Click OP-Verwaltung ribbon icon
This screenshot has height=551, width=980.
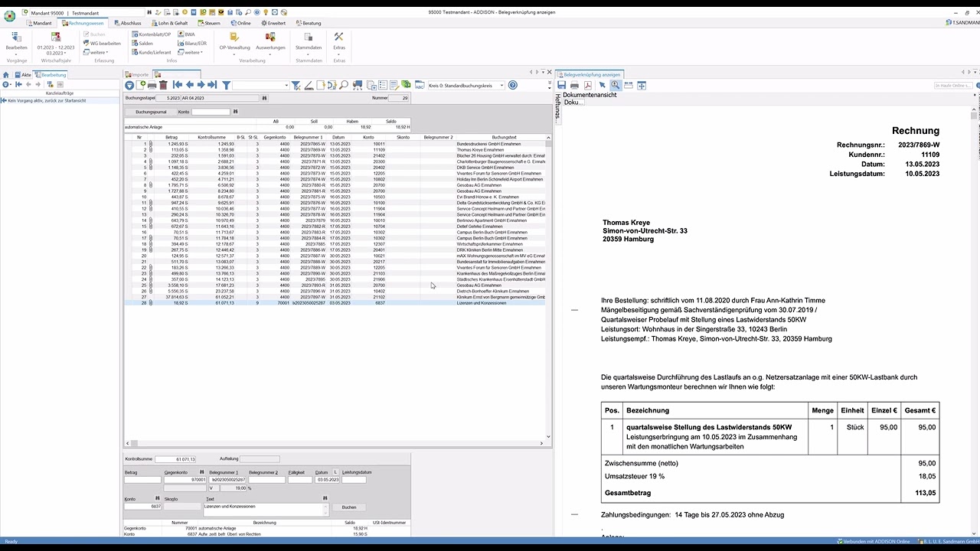point(234,37)
